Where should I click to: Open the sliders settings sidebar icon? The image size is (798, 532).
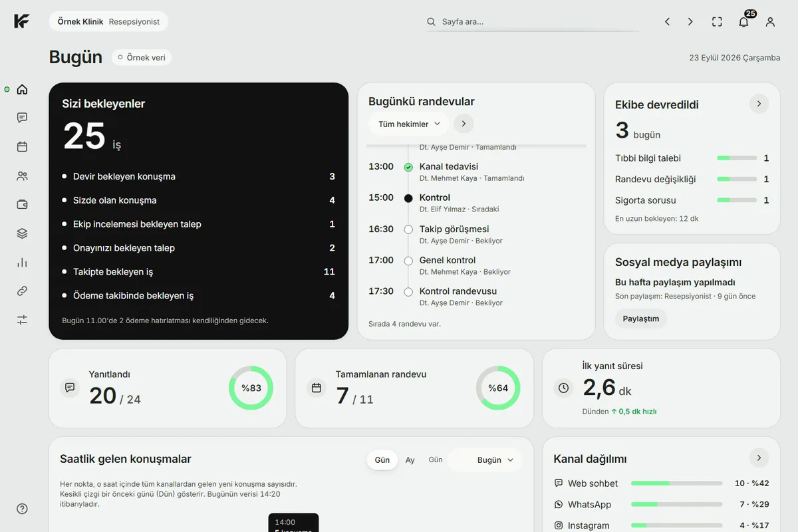(x=22, y=320)
